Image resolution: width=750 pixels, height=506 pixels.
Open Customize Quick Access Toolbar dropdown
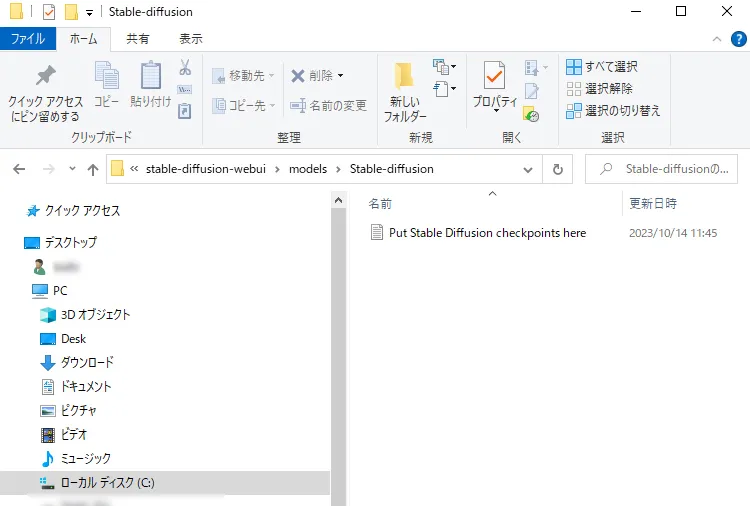coord(89,12)
